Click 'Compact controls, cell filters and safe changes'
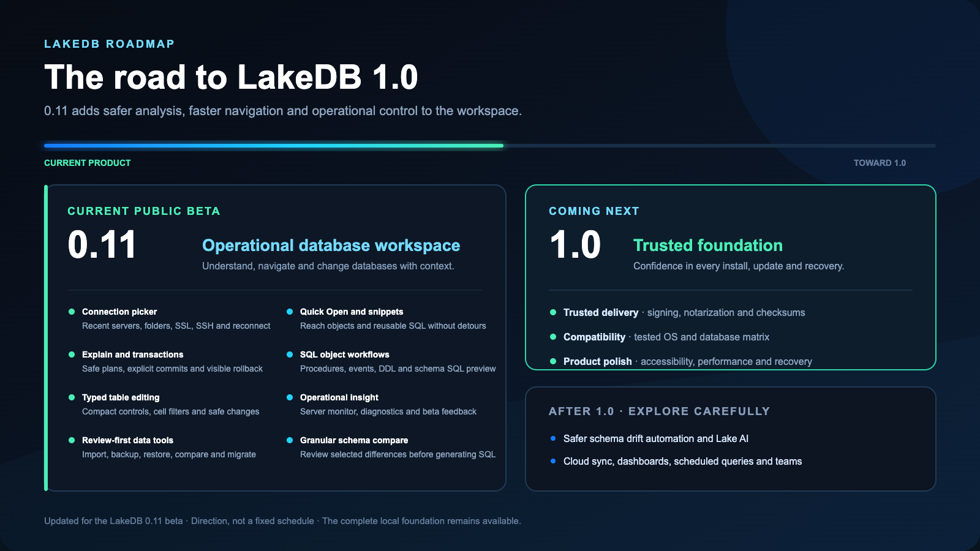 (x=171, y=411)
